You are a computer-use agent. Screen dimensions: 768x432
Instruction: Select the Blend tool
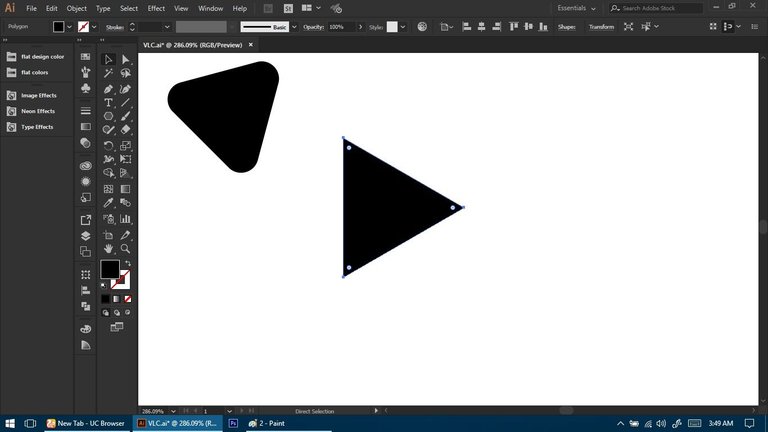coord(125,202)
